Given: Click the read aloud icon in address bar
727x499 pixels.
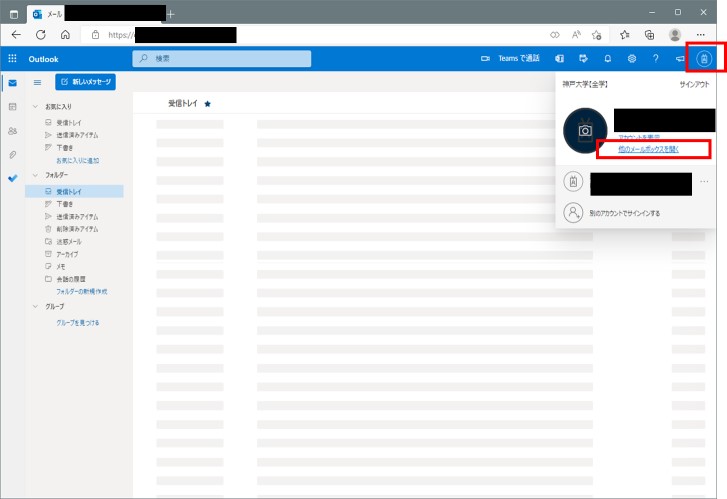Looking at the screenshot, I should [x=576, y=35].
